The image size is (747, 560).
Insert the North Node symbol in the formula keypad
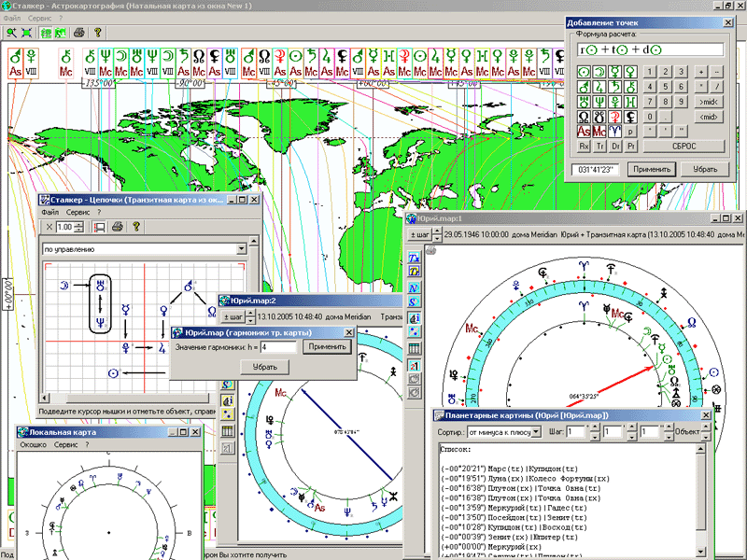pos(584,116)
